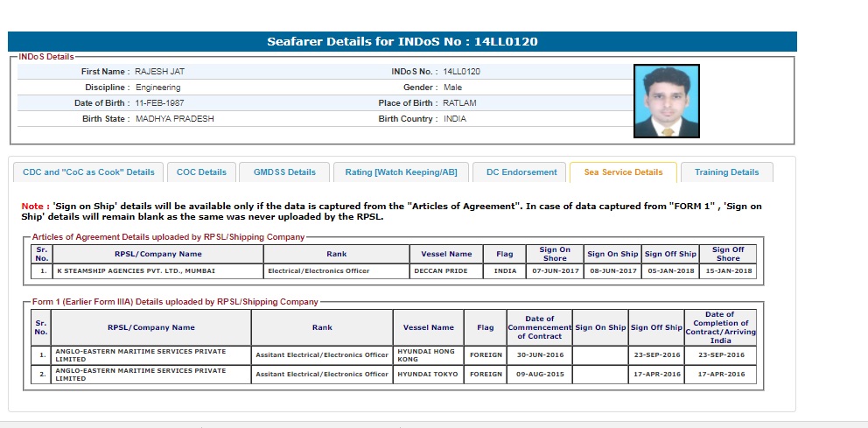Select the DECCAN PRIDE vessel name cell

pos(446,271)
